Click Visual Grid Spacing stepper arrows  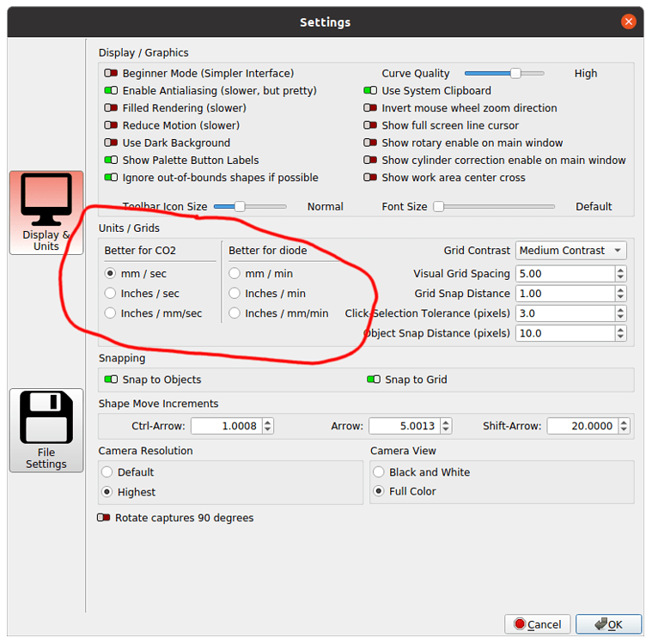click(x=620, y=274)
